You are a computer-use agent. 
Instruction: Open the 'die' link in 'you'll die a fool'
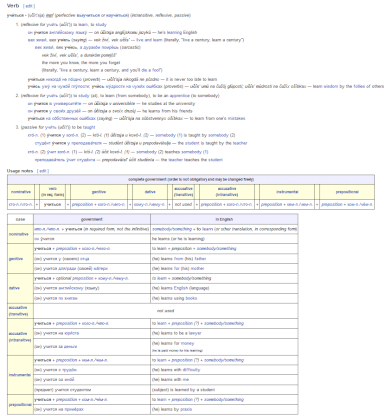145,70
